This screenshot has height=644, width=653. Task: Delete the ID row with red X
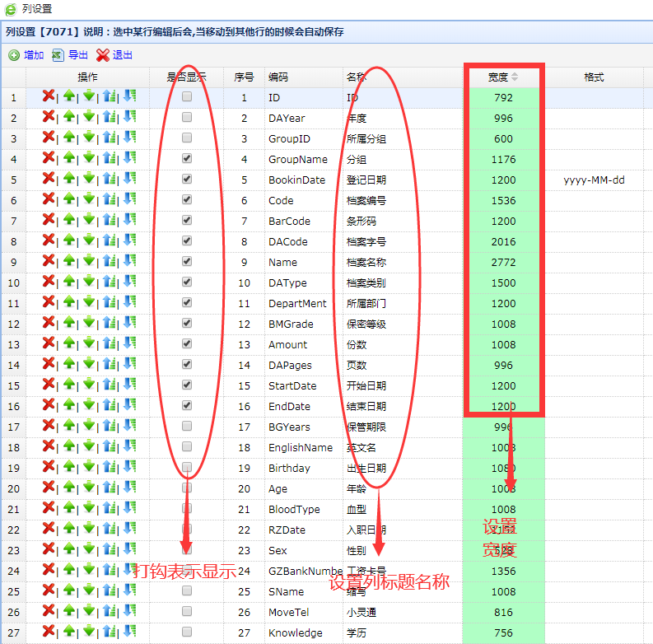(x=49, y=97)
